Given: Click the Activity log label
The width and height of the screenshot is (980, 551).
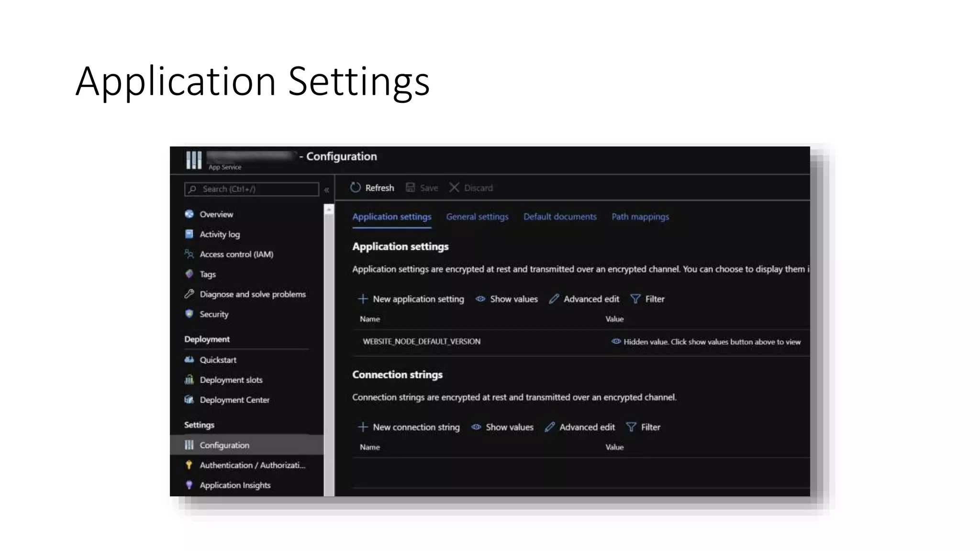Looking at the screenshot, I should (220, 234).
